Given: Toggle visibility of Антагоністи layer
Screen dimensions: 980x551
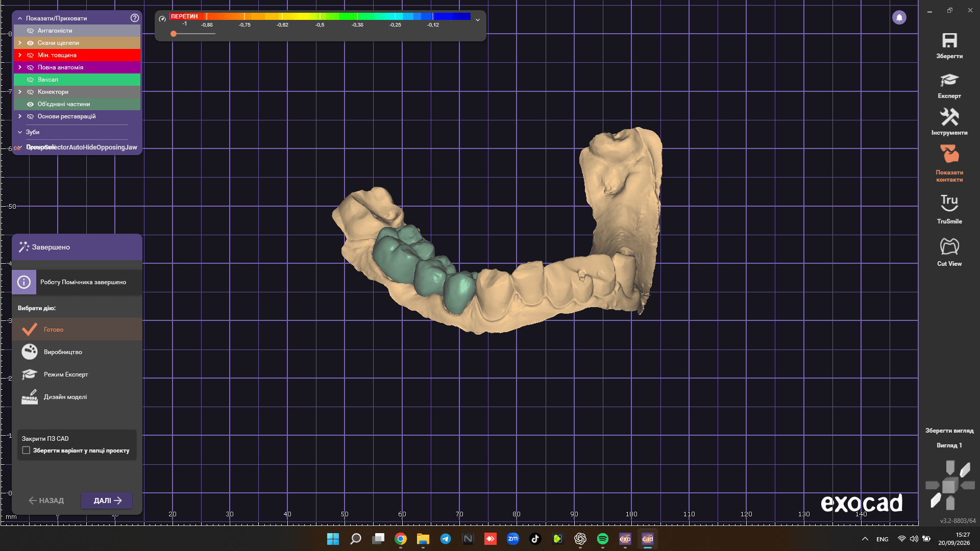Looking at the screenshot, I should pyautogui.click(x=30, y=31).
